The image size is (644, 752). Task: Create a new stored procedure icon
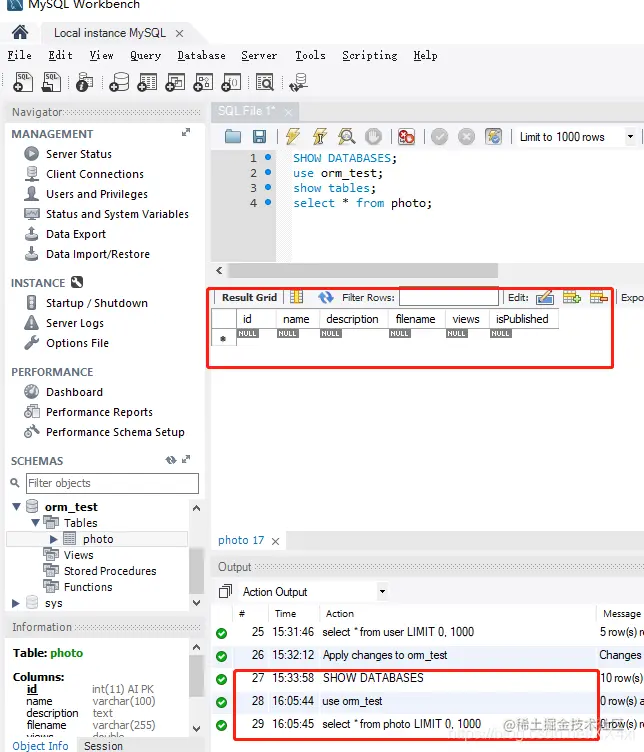coord(203,82)
